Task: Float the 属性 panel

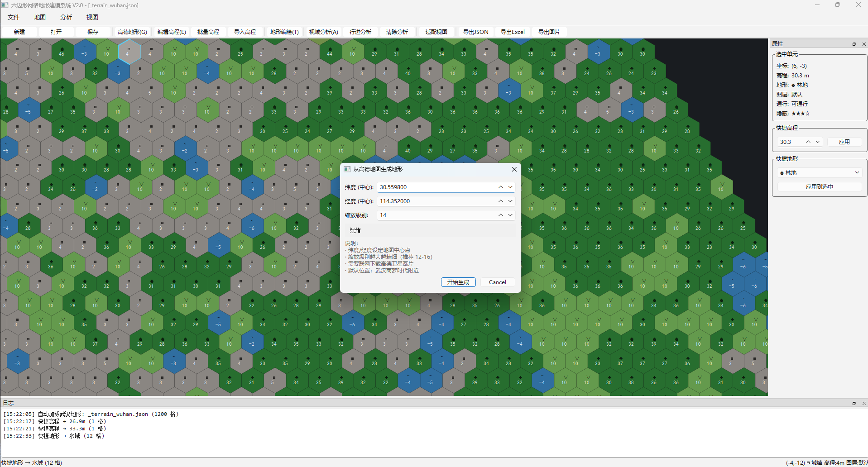Action: 854,44
